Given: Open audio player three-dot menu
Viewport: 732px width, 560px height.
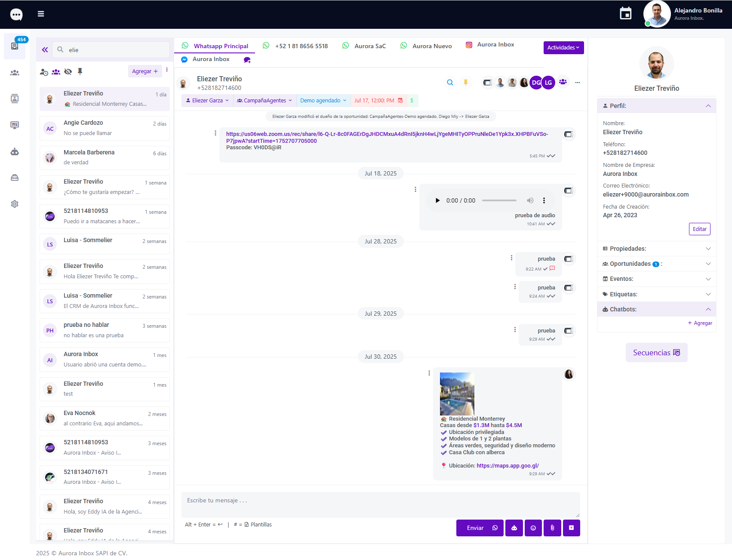Looking at the screenshot, I should click(x=544, y=200).
